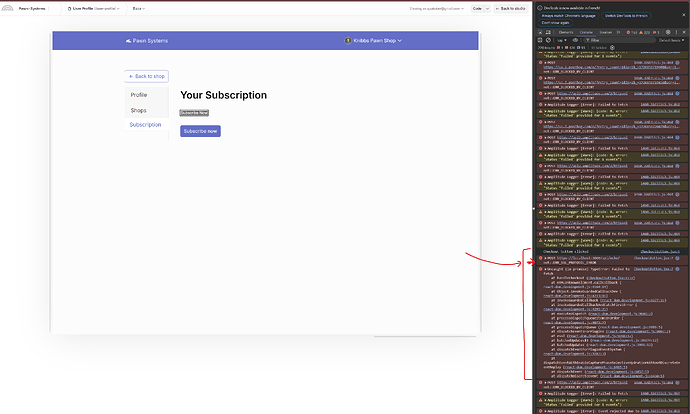
Task: Click Back to studio in the top bar
Action: 511,8
